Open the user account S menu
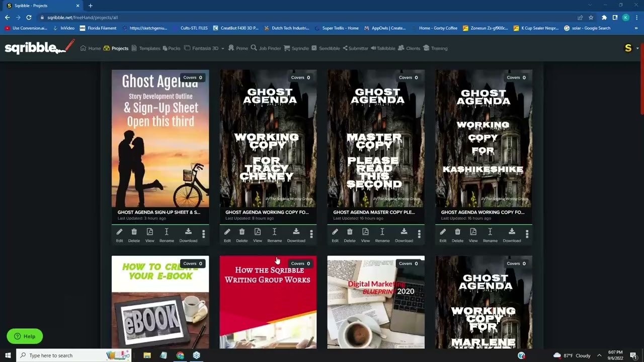This screenshot has height=362, width=644. [631, 48]
